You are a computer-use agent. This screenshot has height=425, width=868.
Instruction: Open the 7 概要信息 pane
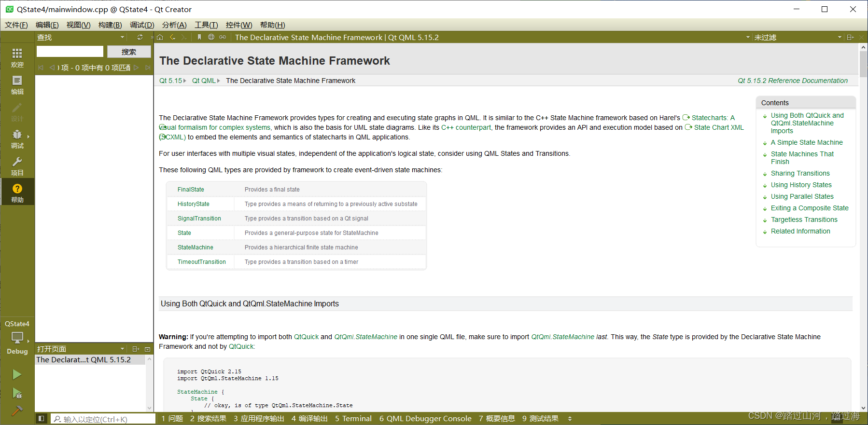click(x=497, y=419)
